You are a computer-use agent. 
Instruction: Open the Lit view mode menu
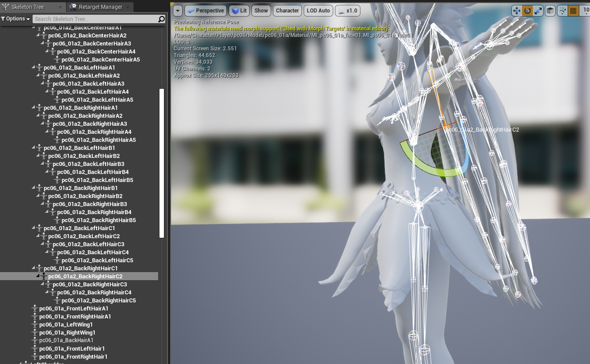(x=239, y=11)
